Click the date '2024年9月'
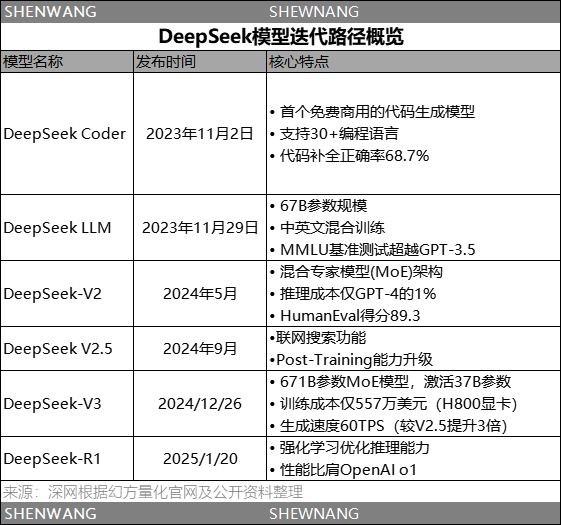 (x=200, y=349)
